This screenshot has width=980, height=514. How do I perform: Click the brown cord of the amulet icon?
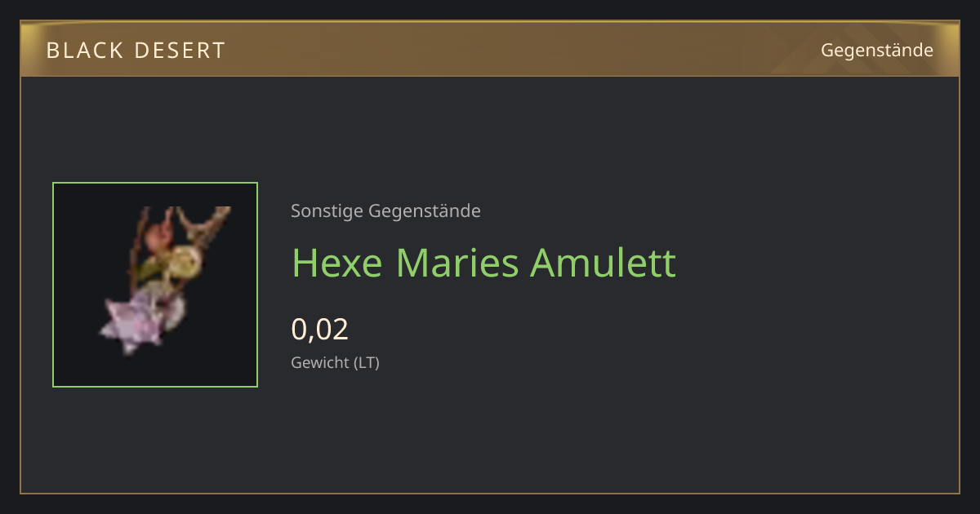(208, 219)
